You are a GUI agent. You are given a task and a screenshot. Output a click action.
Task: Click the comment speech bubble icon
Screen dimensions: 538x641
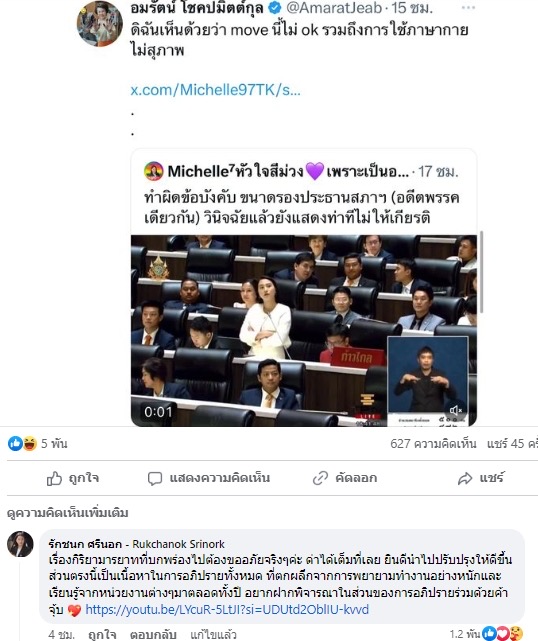(x=155, y=479)
